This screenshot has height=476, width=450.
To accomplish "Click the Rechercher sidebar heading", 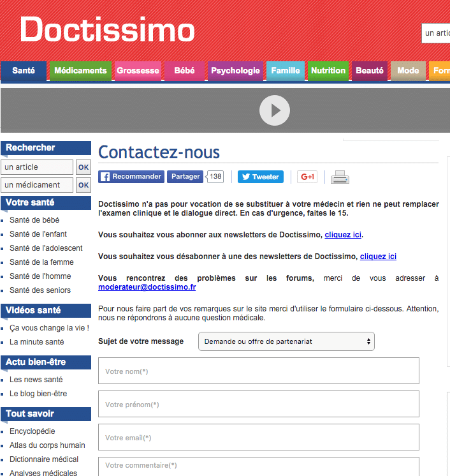I will click(46, 148).
